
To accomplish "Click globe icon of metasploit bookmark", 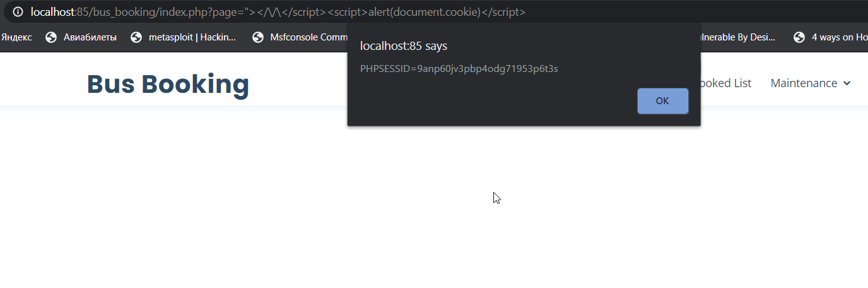I will [136, 37].
